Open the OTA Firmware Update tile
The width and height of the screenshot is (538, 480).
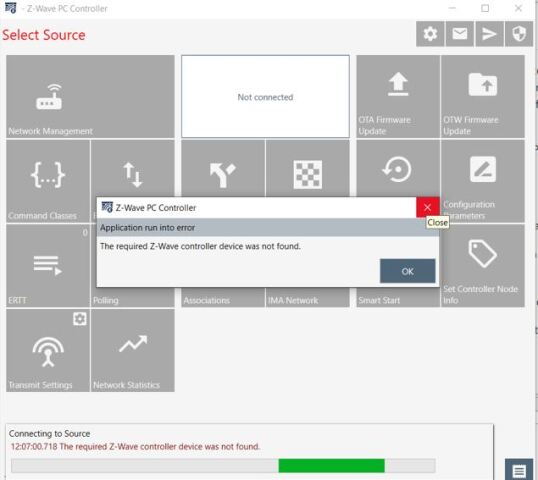398,97
